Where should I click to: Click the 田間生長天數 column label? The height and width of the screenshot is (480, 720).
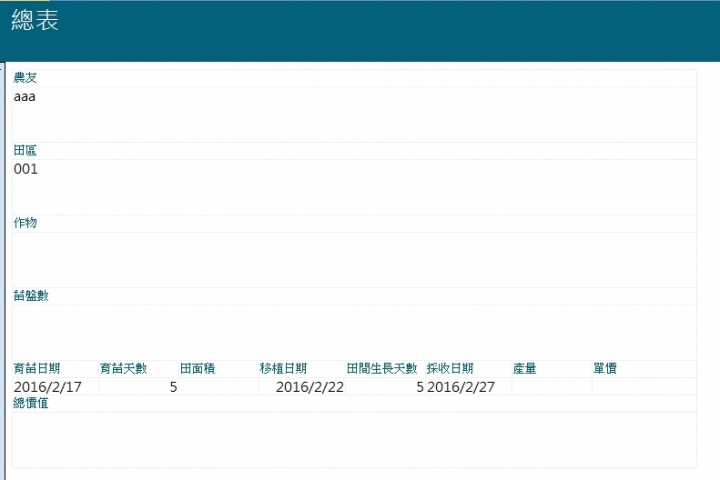tap(382, 368)
